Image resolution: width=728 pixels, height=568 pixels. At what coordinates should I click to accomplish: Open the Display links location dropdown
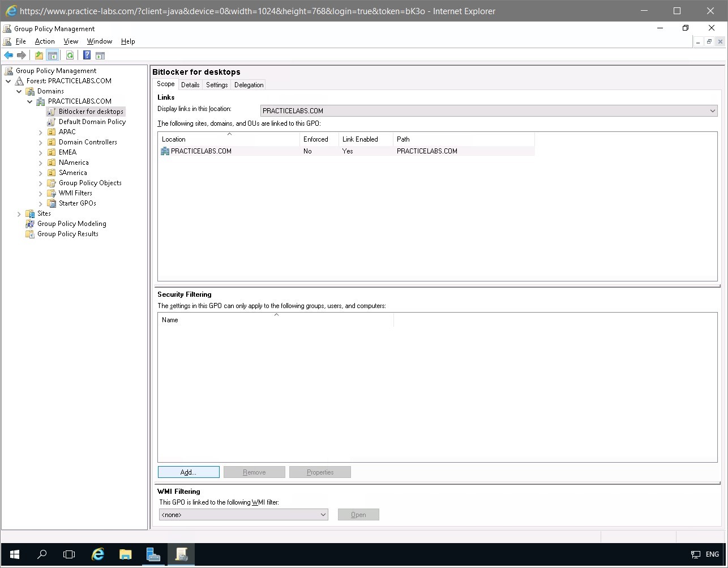click(712, 110)
